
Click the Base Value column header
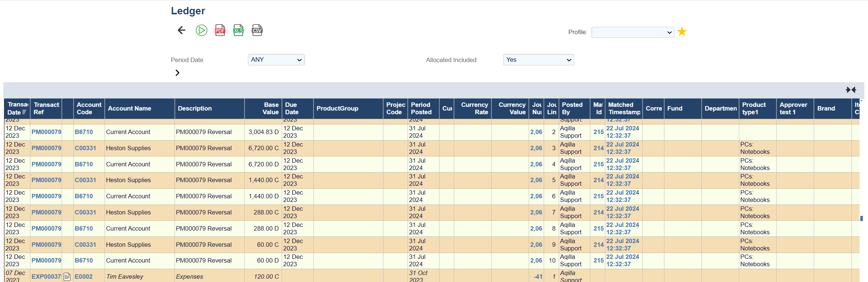[271, 108]
